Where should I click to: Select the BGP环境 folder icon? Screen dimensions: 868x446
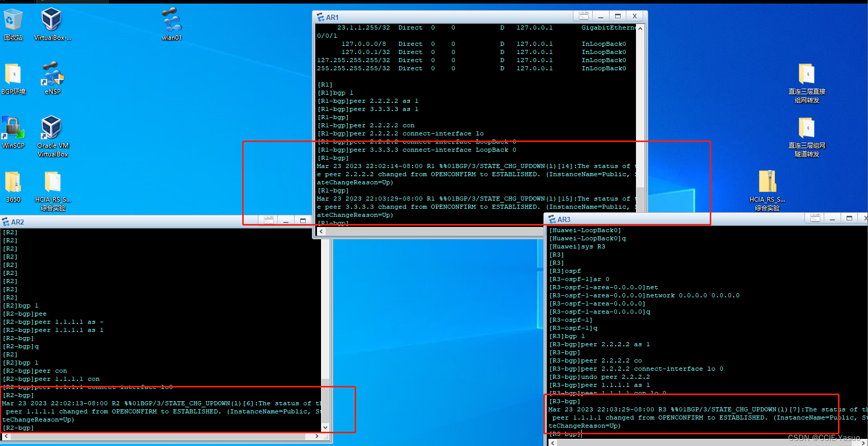(13, 79)
